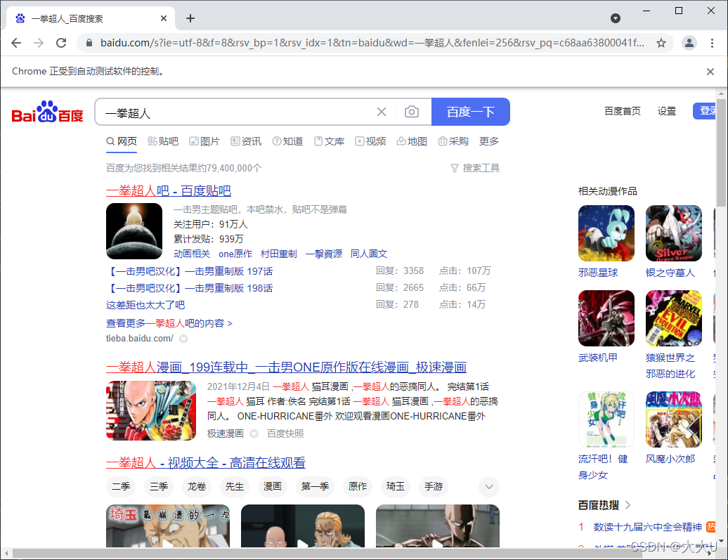Open the dropdown next to tieba.baidu.com
This screenshot has height=560, width=728.
[x=183, y=339]
